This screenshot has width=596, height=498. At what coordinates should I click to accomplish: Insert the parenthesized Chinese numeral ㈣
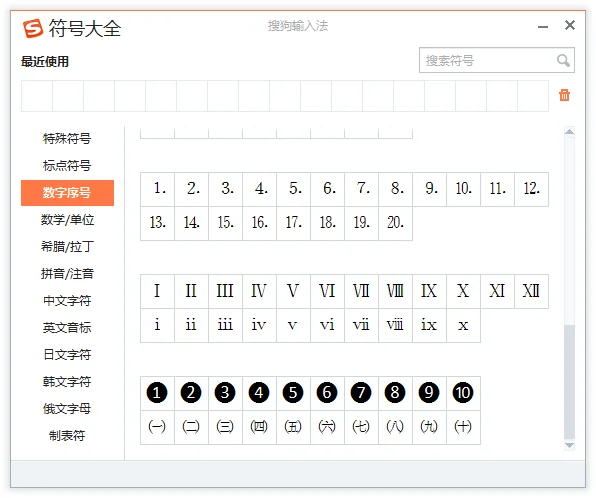coord(259,427)
